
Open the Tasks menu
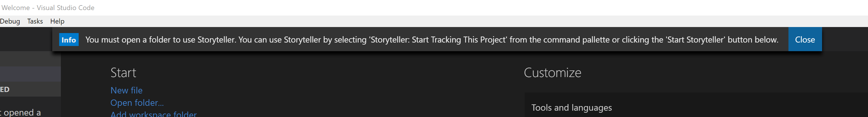(35, 21)
